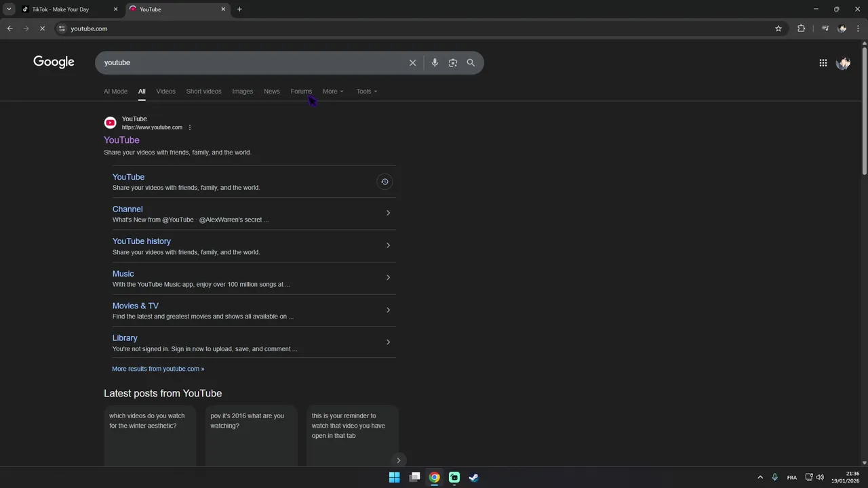Open a new tab with plus button
Image resolution: width=868 pixels, height=488 pixels.
[239, 9]
